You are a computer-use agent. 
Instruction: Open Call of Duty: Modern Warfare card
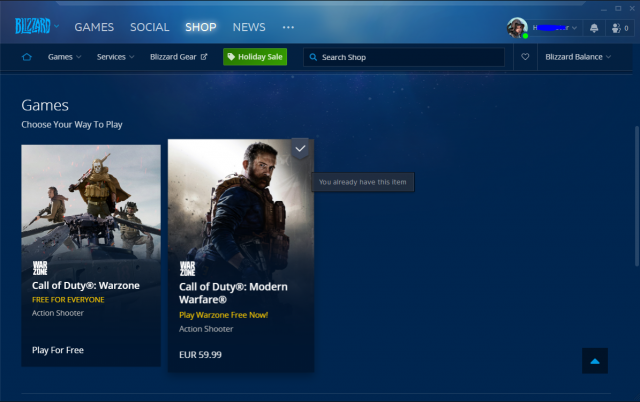[240, 255]
